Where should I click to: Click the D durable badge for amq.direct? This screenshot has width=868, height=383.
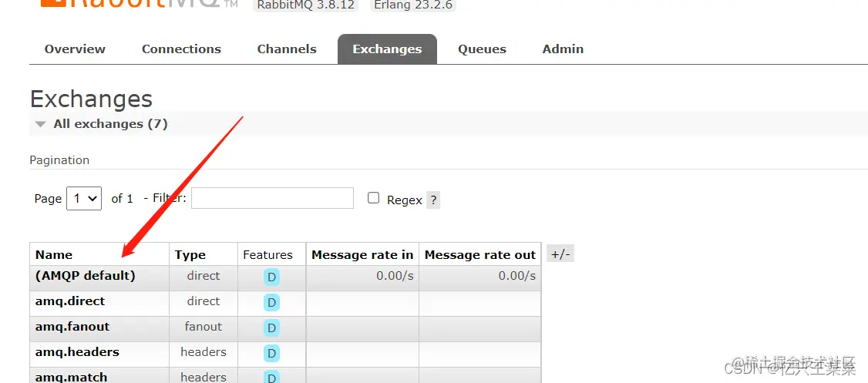[x=271, y=302]
